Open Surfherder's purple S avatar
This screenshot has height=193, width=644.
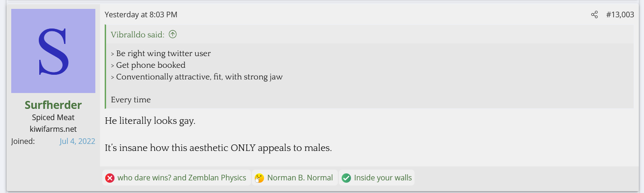(53, 51)
